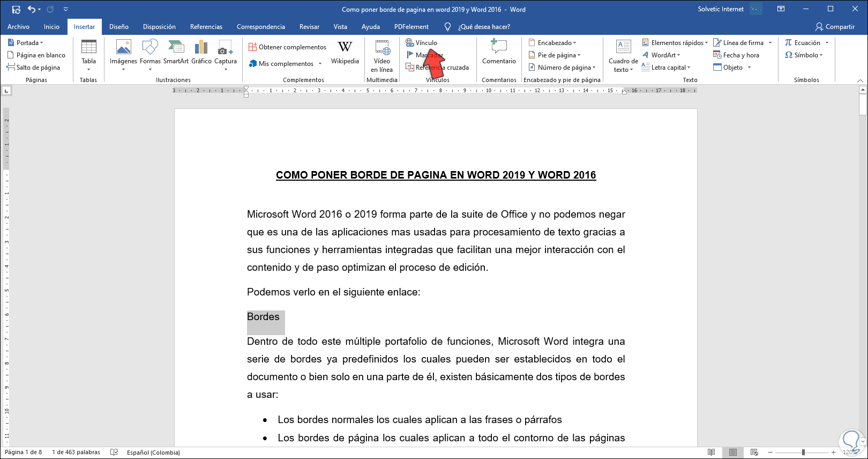Insert a Cuadro de texto

(623, 56)
